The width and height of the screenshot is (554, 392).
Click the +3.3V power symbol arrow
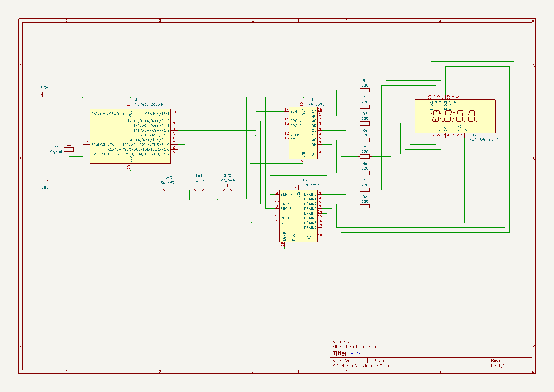pyautogui.click(x=43, y=95)
